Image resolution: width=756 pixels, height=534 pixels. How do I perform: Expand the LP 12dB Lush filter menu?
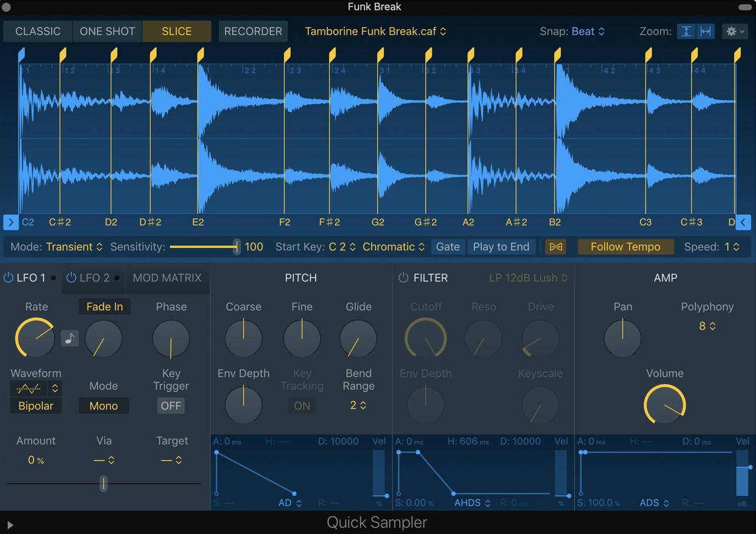[528, 278]
